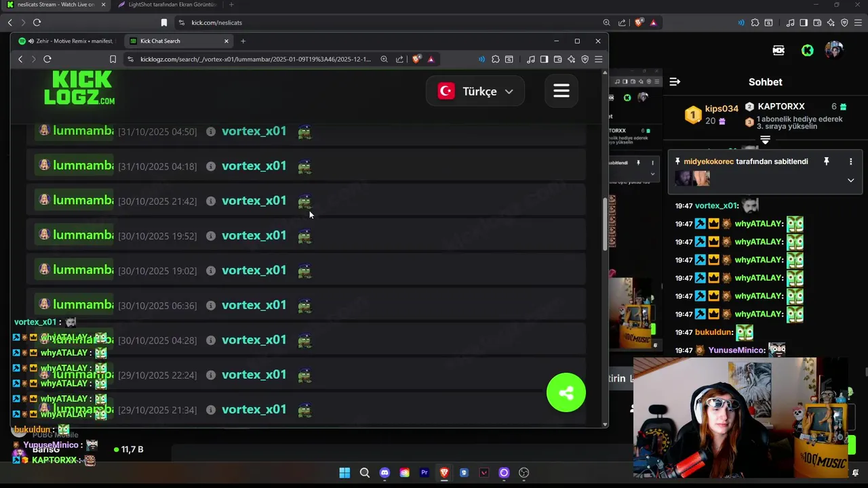Toggle sidebar panel in Kicklogz window
This screenshot has height=488, width=868.
[x=544, y=59]
